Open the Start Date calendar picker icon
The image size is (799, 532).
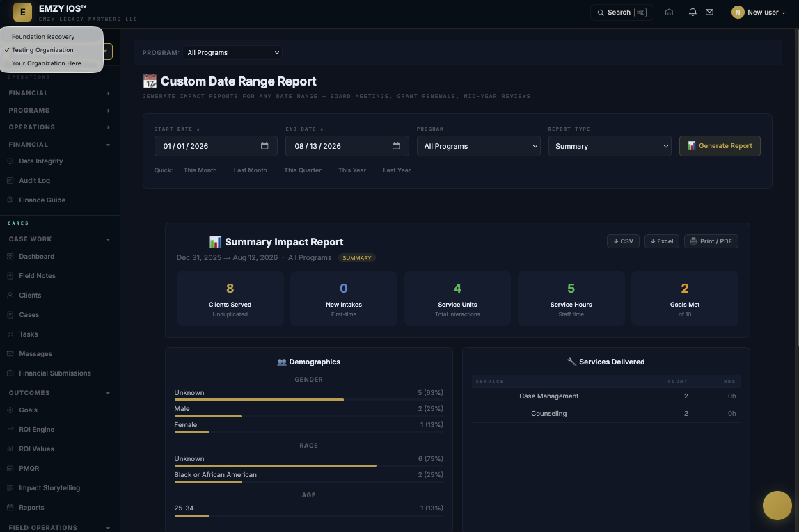264,145
